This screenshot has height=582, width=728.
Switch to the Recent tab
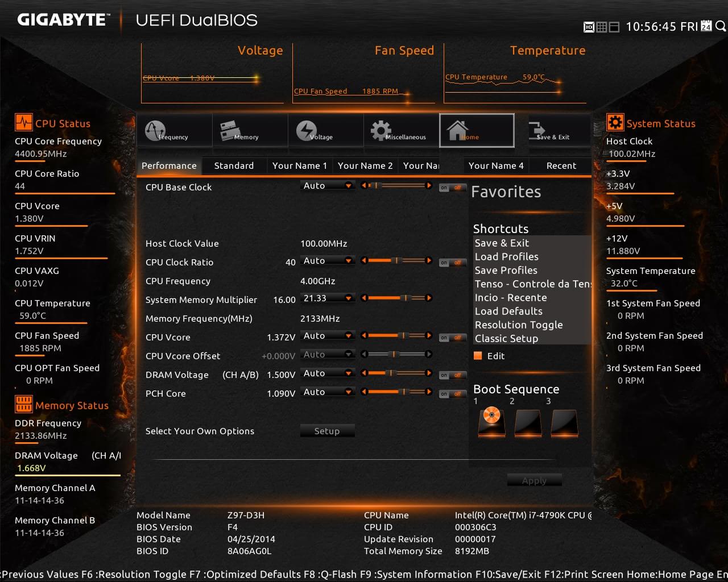pyautogui.click(x=561, y=165)
